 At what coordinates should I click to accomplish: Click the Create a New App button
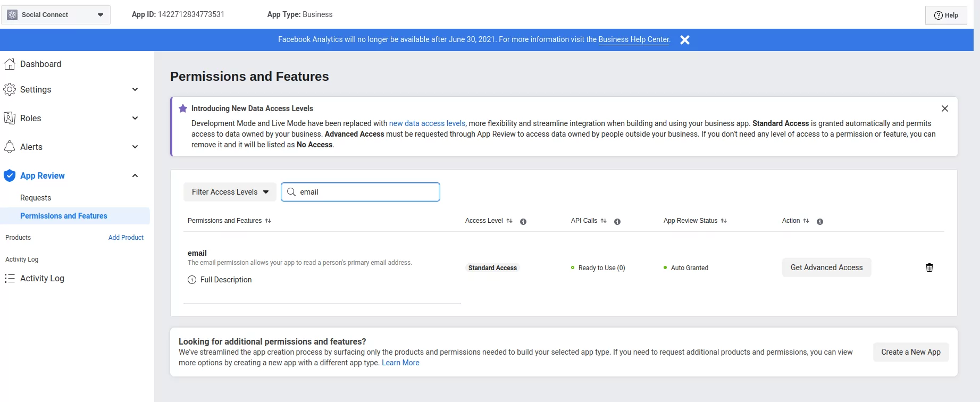[910, 352]
